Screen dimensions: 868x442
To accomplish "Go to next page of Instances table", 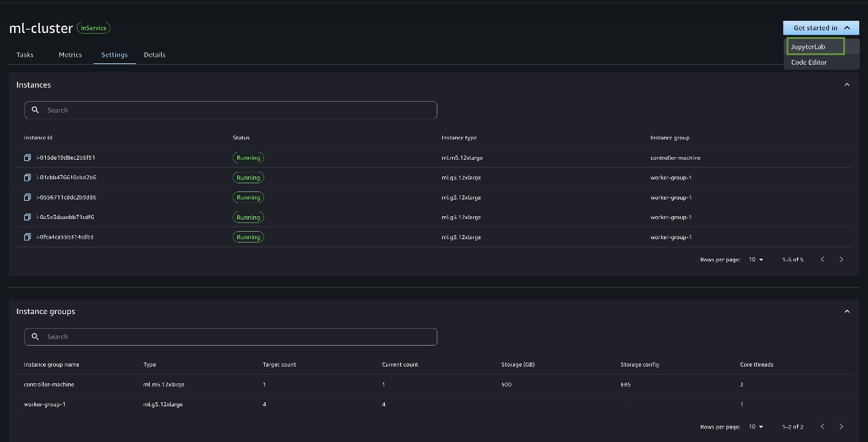I will [841, 259].
